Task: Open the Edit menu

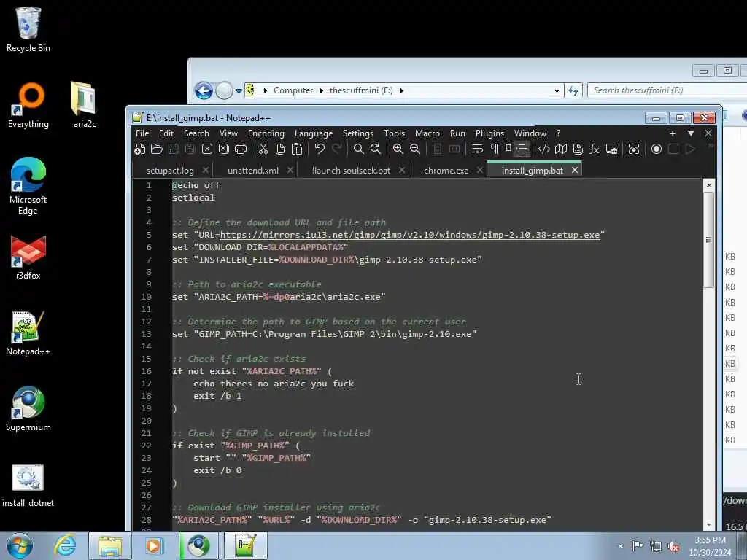Action: click(166, 134)
